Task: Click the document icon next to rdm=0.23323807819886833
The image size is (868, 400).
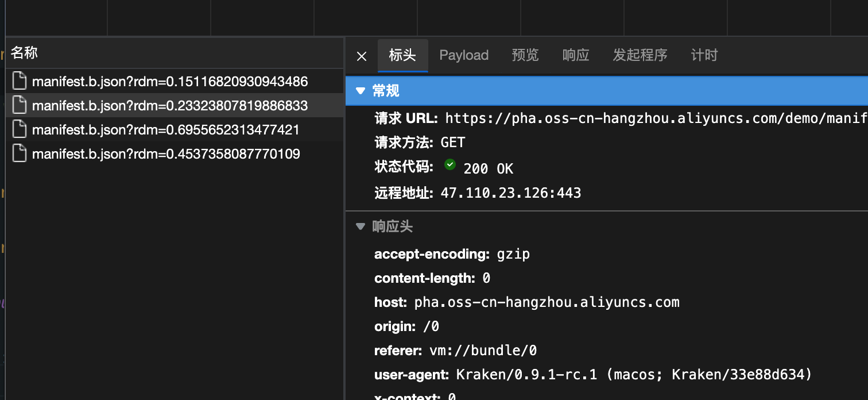Action: [x=20, y=105]
